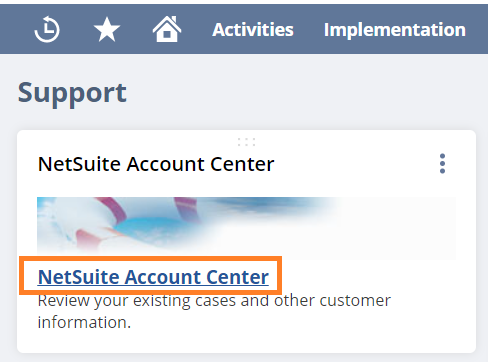488x362 pixels.
Task: Open the Recent Records clock icon
Action: coord(47,29)
